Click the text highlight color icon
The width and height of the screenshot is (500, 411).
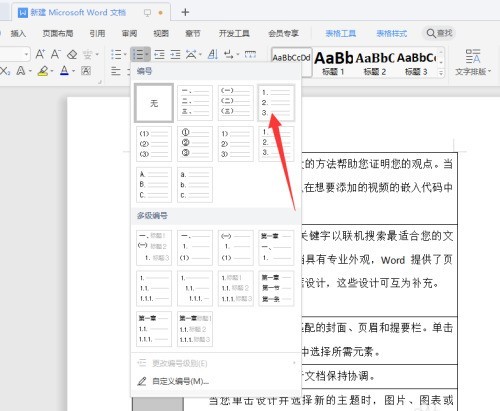(43, 71)
